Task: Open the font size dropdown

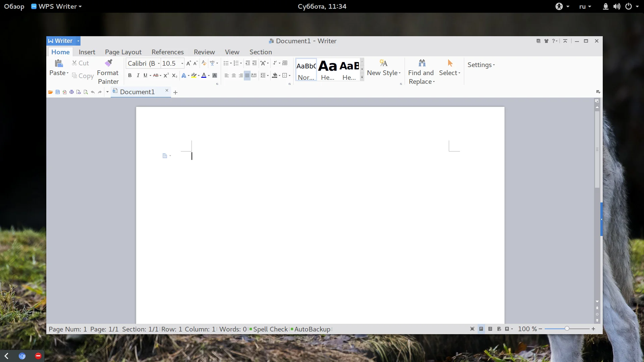Action: [182, 63]
